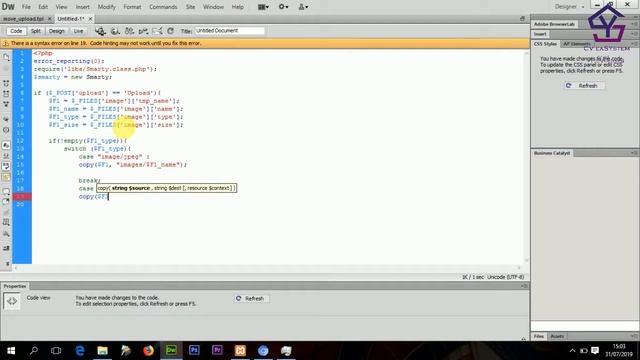
Task: Open the Files panel tab
Action: pyautogui.click(x=539, y=336)
